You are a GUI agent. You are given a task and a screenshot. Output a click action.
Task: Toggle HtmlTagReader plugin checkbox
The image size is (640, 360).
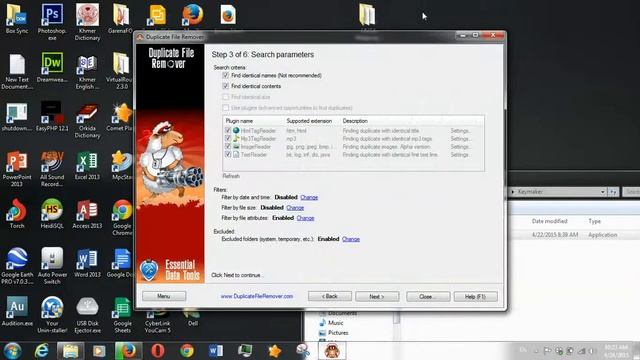228,131
